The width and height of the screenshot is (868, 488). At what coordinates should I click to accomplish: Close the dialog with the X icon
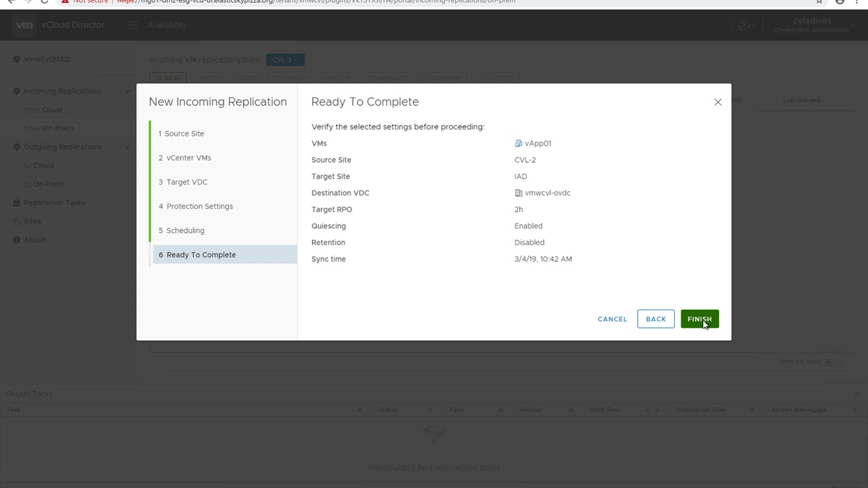pyautogui.click(x=717, y=102)
